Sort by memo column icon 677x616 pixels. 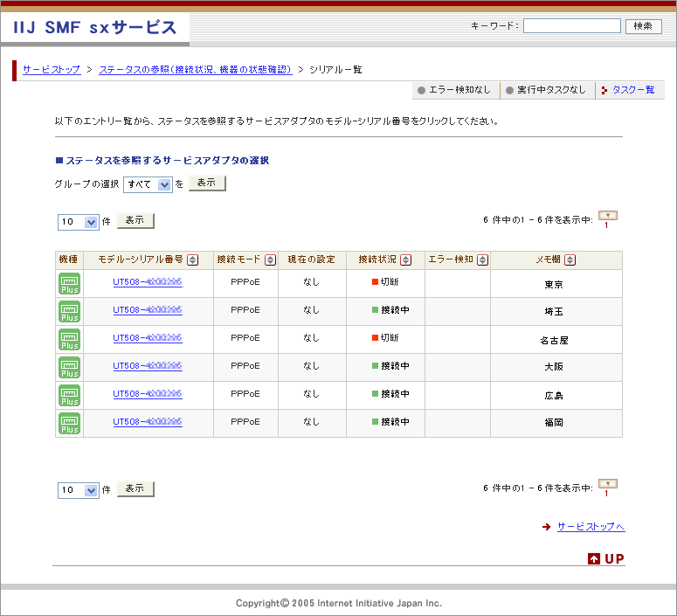click(x=570, y=260)
